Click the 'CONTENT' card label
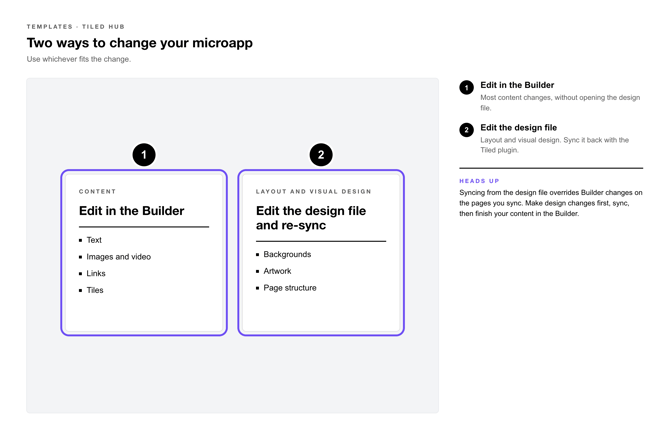The image size is (670, 430). [x=97, y=191]
